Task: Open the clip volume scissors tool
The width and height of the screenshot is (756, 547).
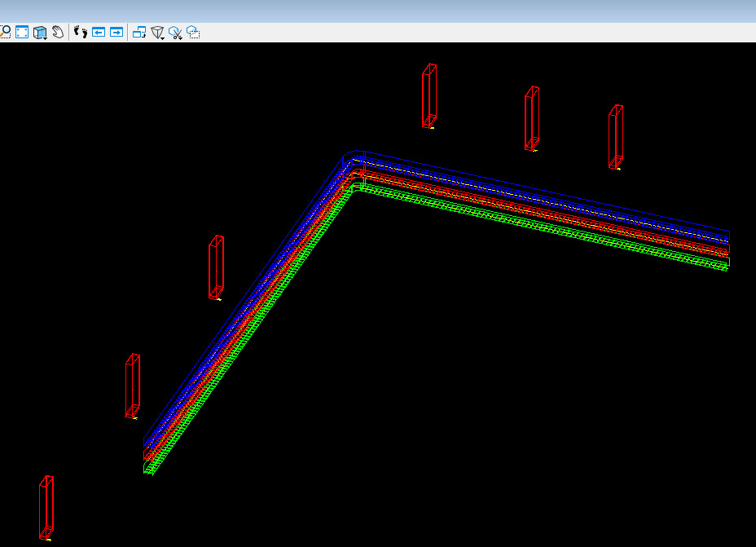Action: [175, 33]
